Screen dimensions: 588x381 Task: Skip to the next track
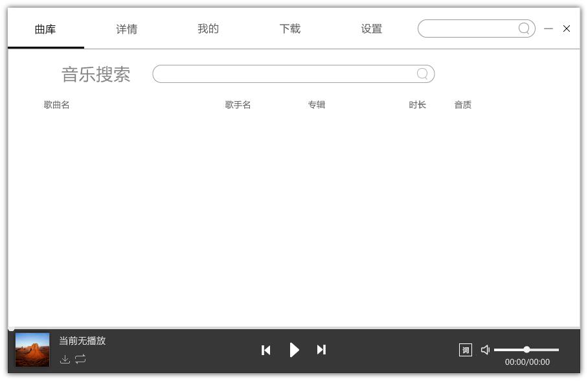click(x=321, y=350)
